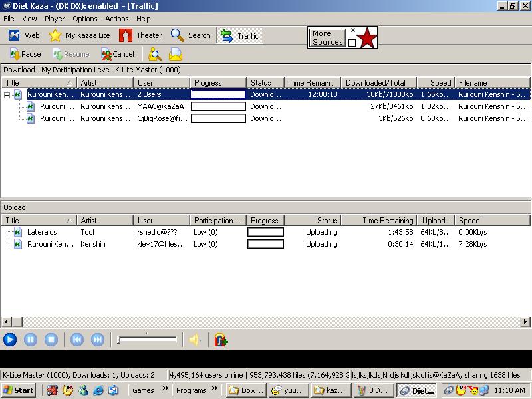Click the envelope message icon

176,55
